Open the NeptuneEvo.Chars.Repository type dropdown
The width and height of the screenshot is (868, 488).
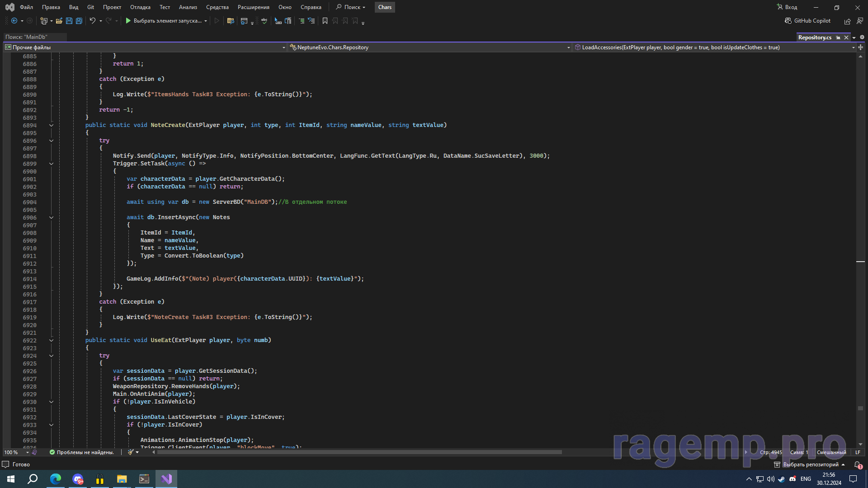tap(568, 47)
